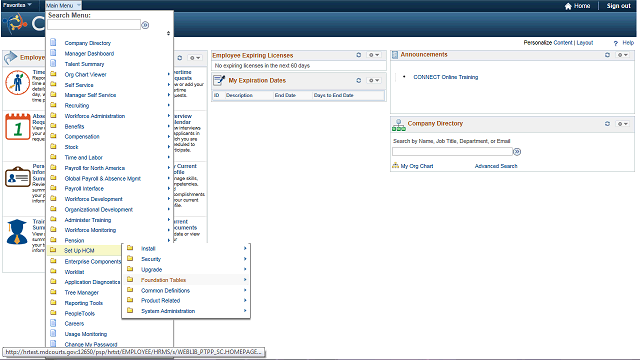Open the My Expiration Dates settings dropdown
The image size is (640, 360).
(x=374, y=80)
